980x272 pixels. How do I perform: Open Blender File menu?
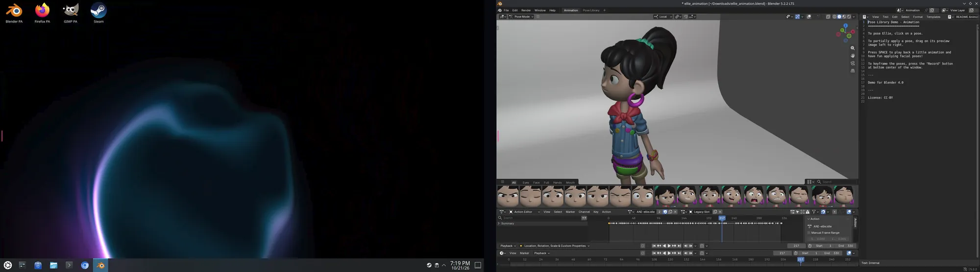(506, 10)
